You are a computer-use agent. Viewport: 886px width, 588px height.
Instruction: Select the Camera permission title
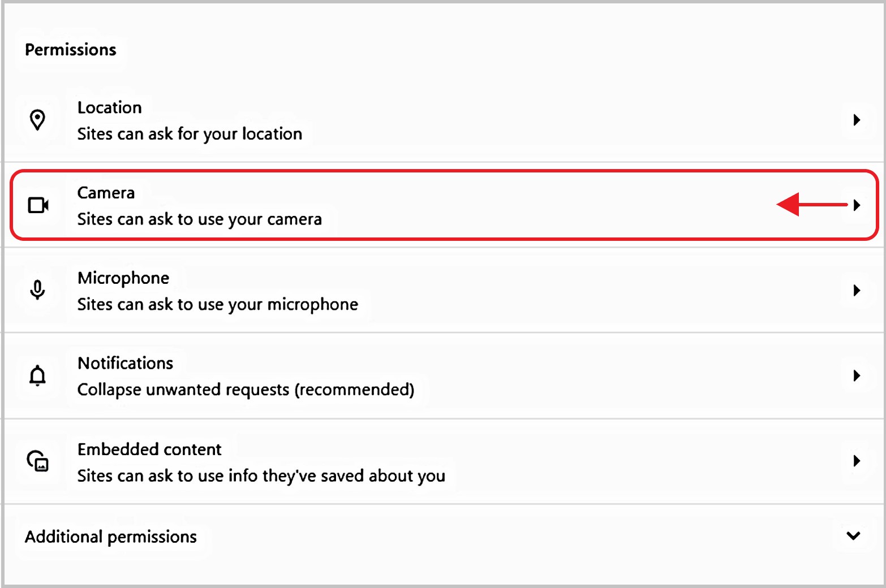pos(106,193)
